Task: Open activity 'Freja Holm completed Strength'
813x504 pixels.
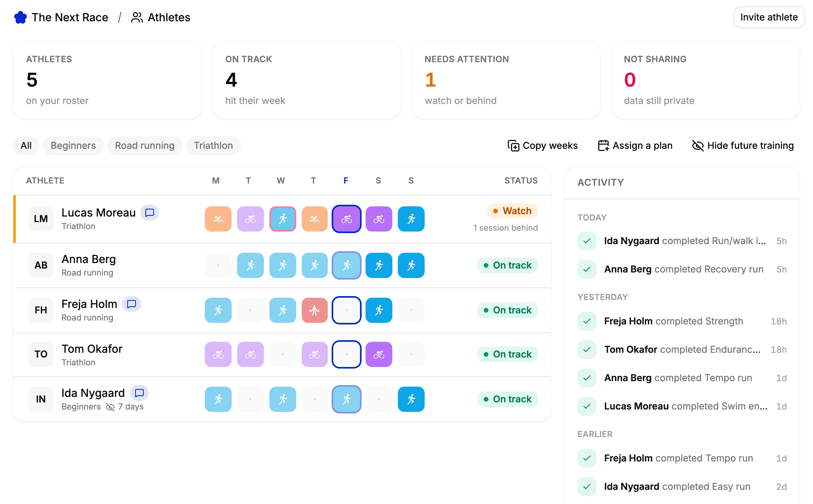Action: point(682,321)
